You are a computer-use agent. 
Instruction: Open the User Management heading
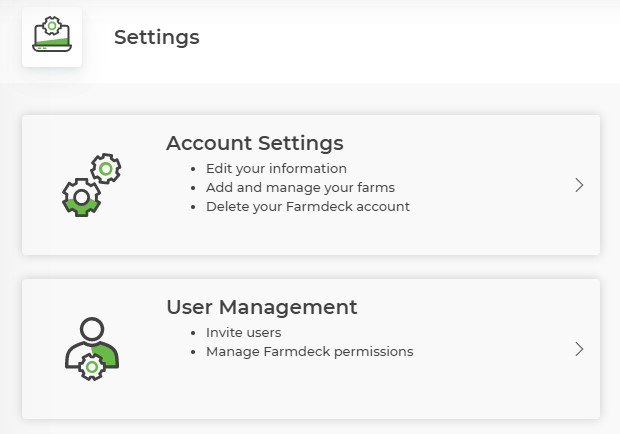coord(261,307)
